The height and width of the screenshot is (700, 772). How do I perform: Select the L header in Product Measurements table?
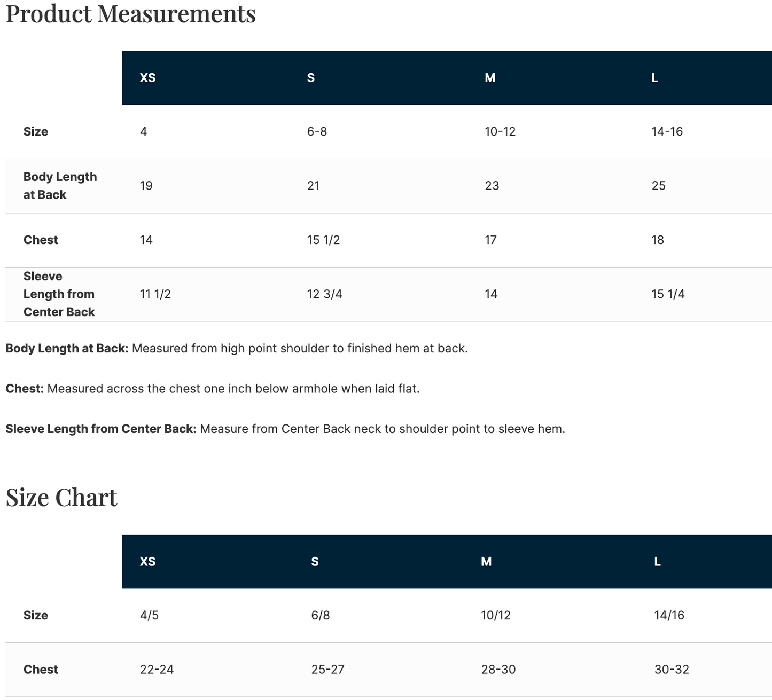point(654,78)
